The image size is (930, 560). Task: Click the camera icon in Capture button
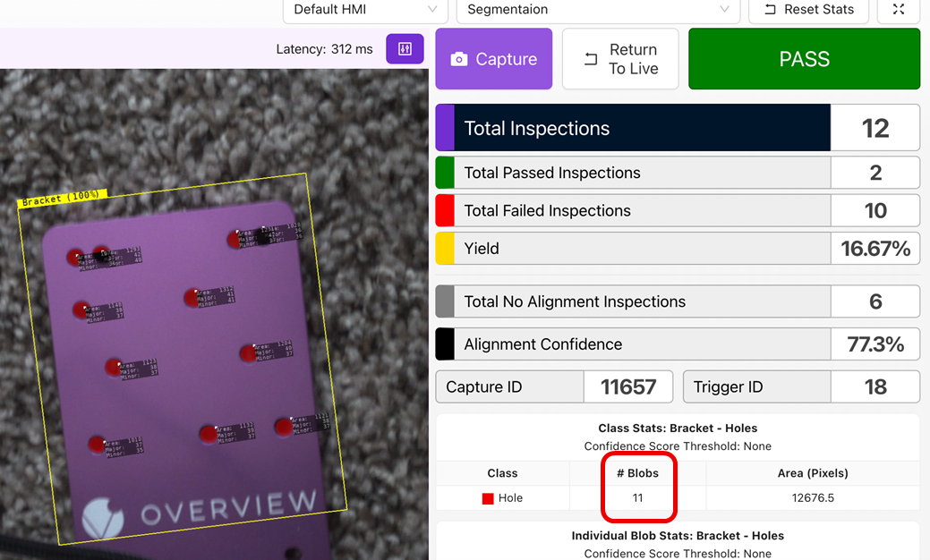tap(459, 59)
